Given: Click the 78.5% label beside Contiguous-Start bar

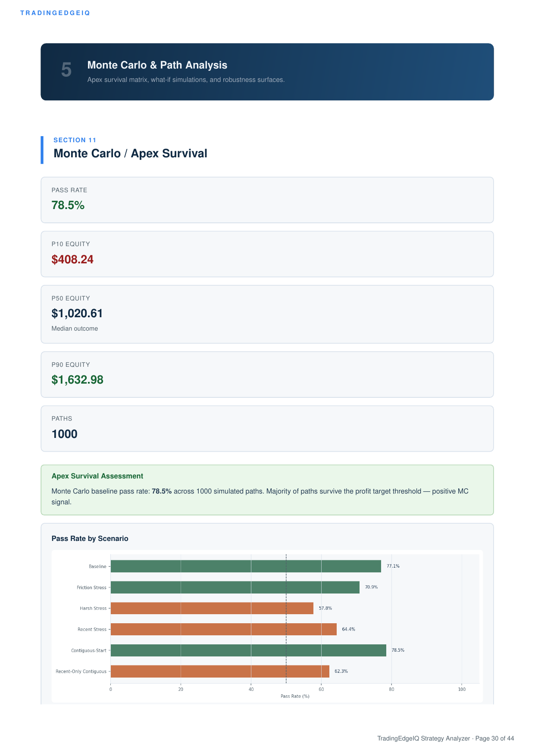Looking at the screenshot, I should (398, 650).
